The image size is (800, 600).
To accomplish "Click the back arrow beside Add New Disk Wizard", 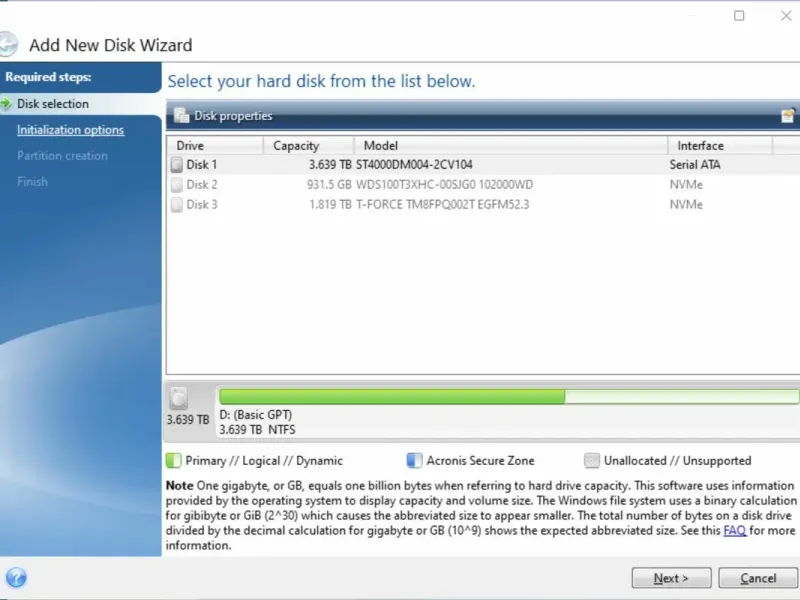I will tap(7, 44).
